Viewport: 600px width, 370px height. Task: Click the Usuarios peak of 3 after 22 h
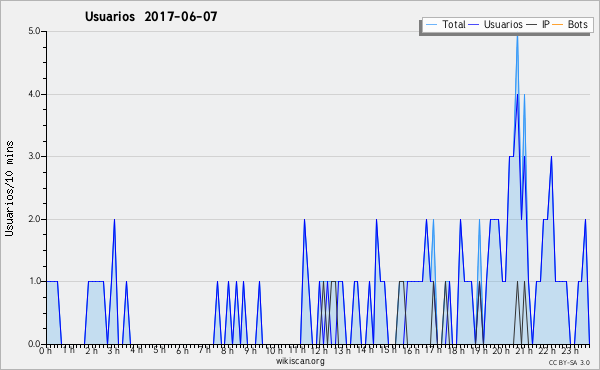[x=551, y=157]
